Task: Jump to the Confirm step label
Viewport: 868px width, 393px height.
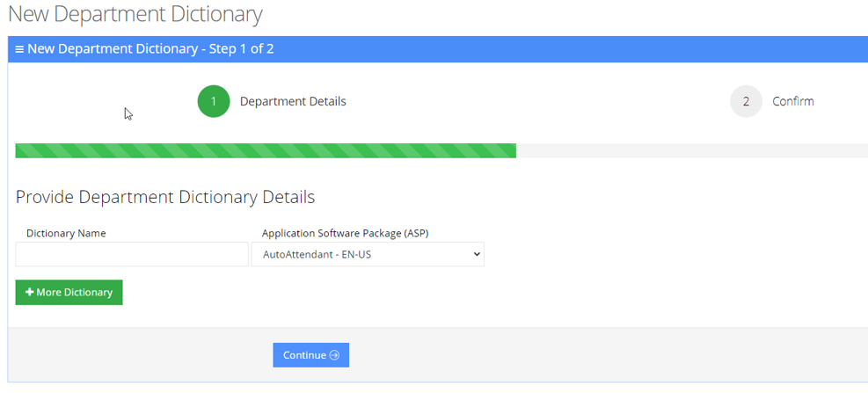Action: coord(792,101)
